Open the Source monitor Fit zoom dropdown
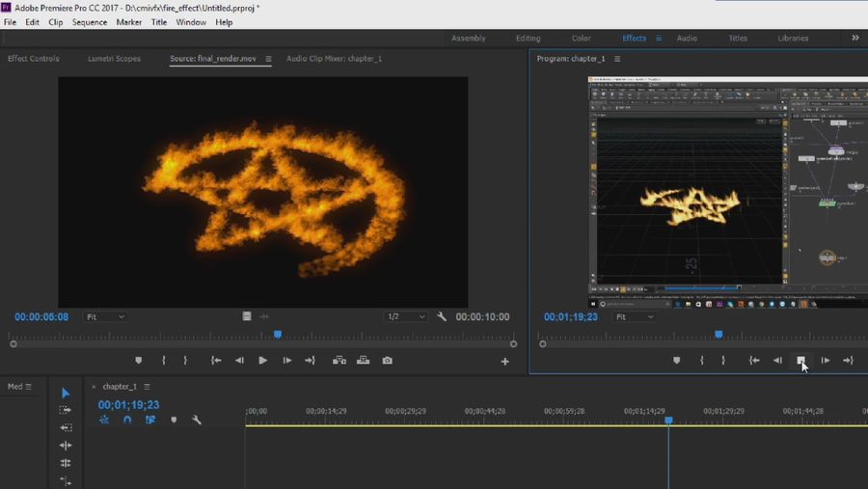The width and height of the screenshot is (868, 489). 106,316
